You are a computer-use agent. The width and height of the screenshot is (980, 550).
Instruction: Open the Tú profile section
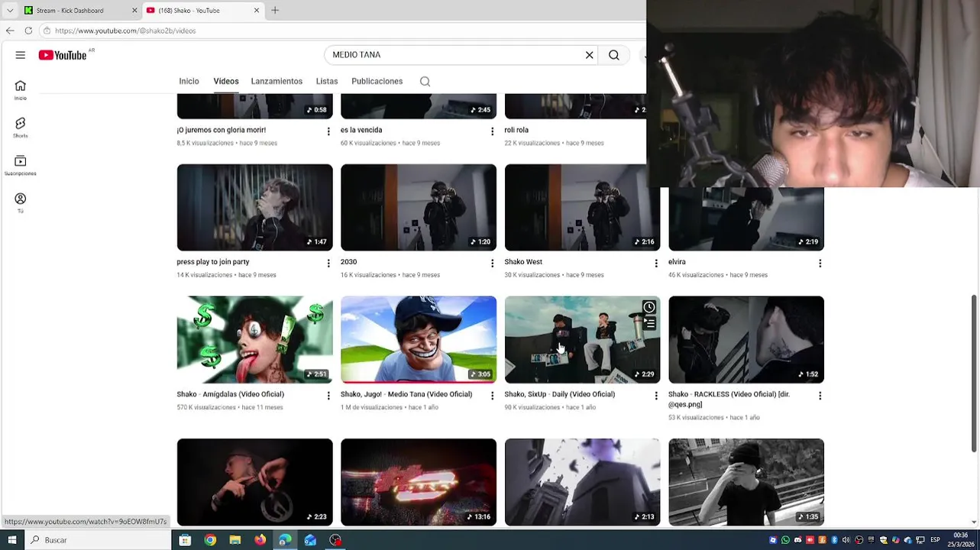(21, 202)
